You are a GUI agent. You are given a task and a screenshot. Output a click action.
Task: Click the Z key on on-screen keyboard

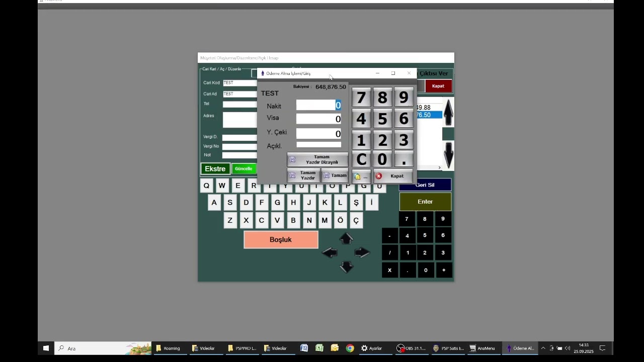[230, 220]
